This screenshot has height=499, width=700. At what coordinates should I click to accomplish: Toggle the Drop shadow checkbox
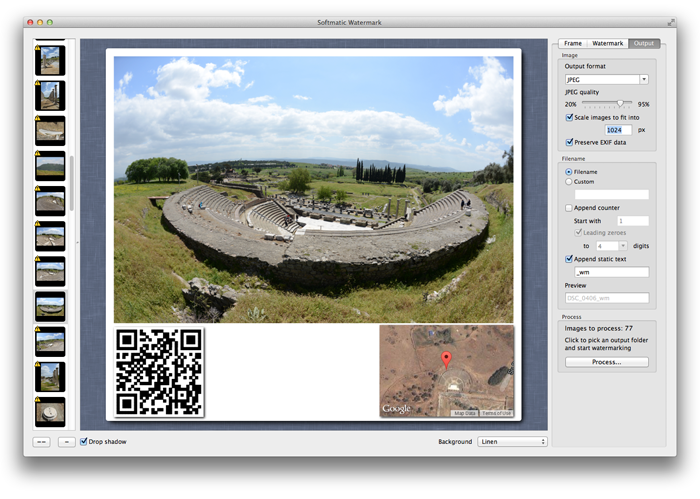tap(83, 441)
